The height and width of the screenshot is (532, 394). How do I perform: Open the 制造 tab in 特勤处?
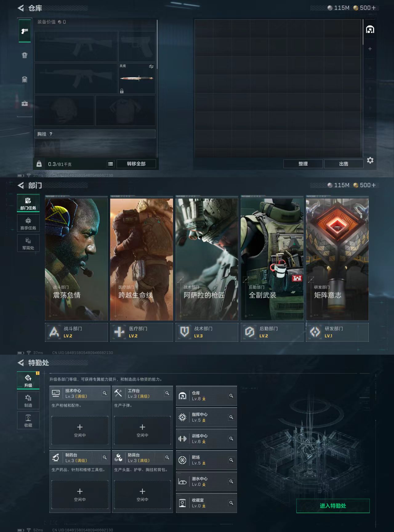[x=28, y=401]
